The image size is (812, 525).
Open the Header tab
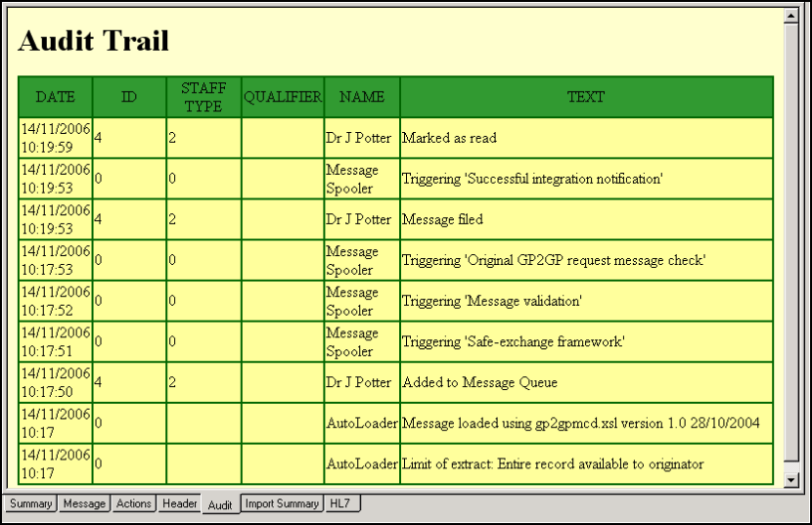[180, 503]
